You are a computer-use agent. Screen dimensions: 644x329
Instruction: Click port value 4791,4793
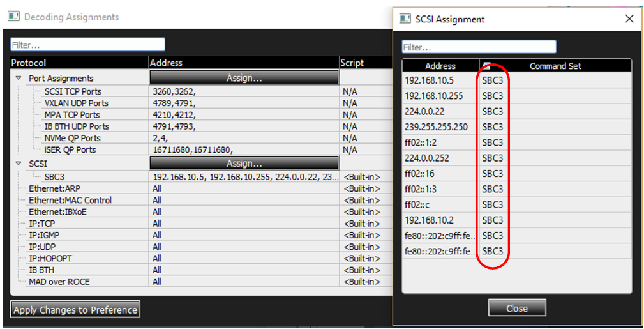tap(174, 126)
